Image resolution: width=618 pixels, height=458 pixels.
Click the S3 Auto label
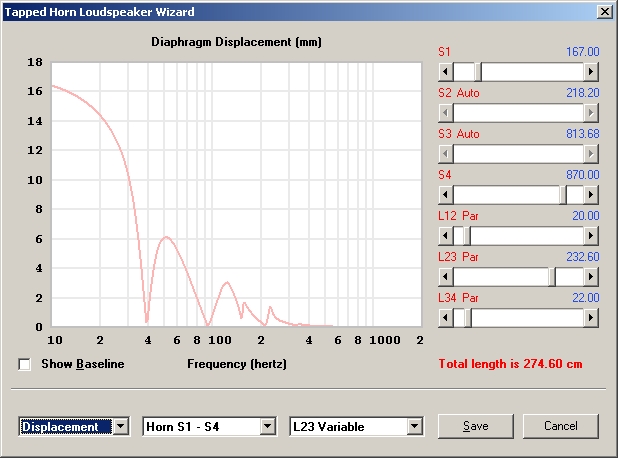tap(459, 134)
